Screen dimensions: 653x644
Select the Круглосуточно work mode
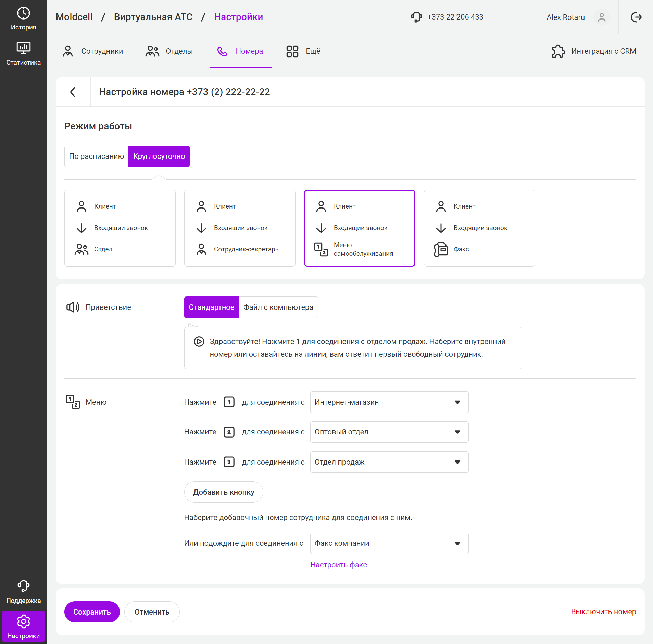pos(159,156)
